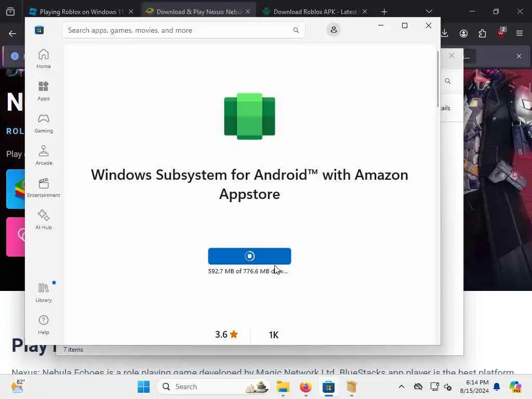Open Microsoft Store from taskbar
This screenshot has height=399, width=532.
coord(328,387)
